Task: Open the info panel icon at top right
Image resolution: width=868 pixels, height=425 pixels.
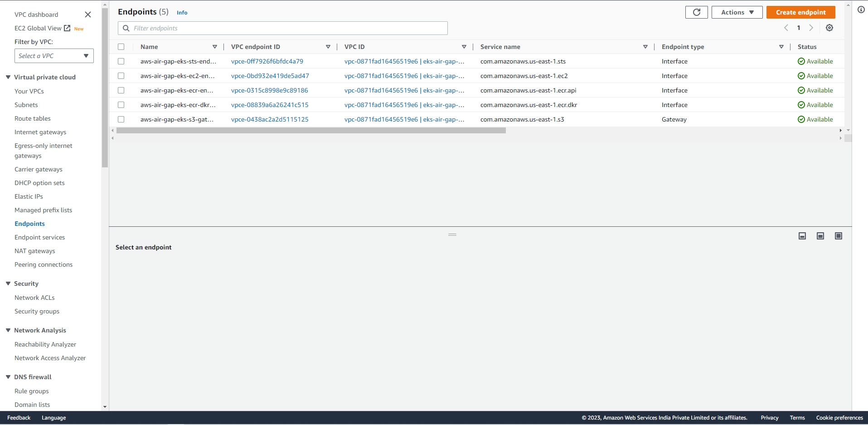Action: pyautogui.click(x=861, y=9)
